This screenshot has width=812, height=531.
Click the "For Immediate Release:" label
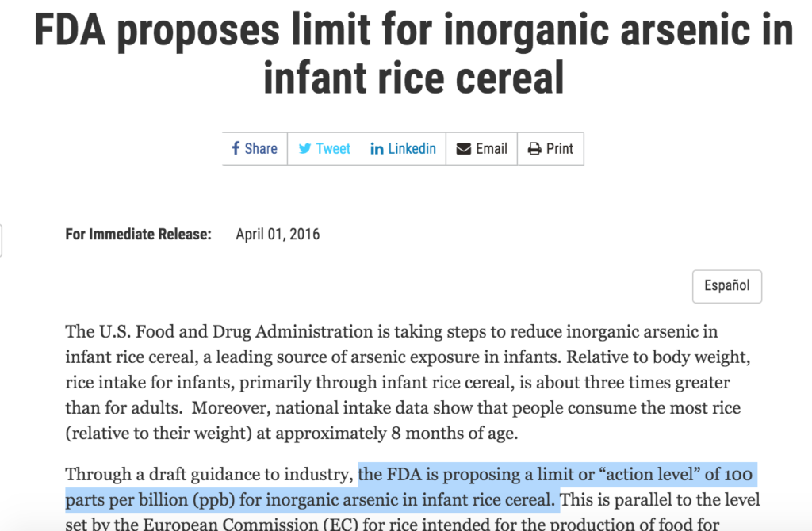click(x=138, y=235)
